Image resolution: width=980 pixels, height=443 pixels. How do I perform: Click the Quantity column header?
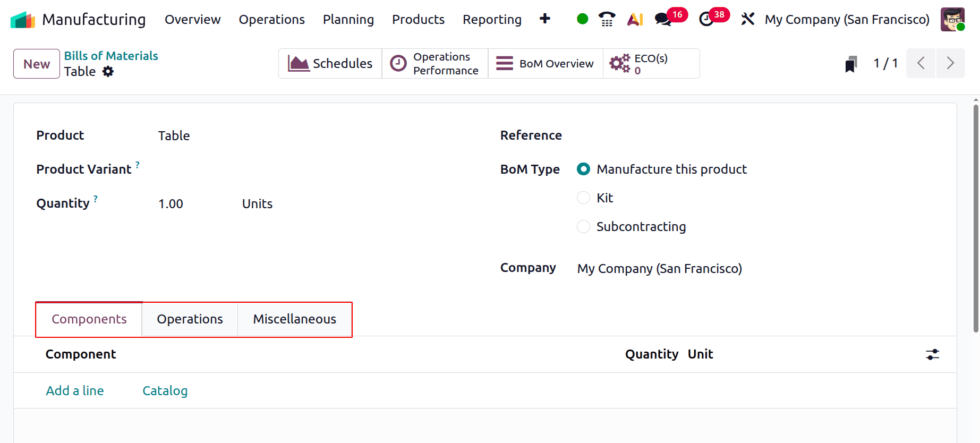[x=652, y=354]
